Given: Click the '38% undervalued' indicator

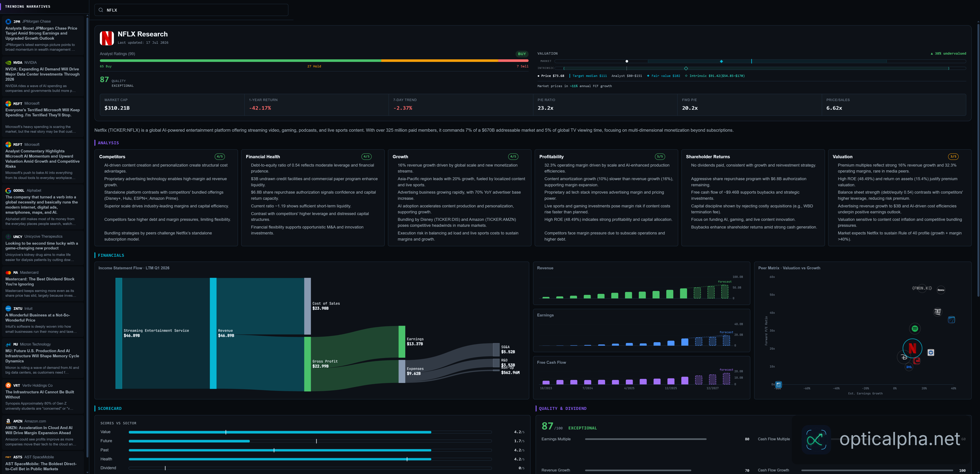Looking at the screenshot, I should point(948,54).
